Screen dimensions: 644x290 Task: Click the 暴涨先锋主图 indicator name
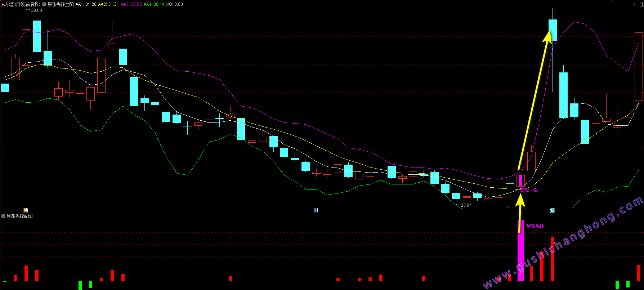tap(61, 4)
